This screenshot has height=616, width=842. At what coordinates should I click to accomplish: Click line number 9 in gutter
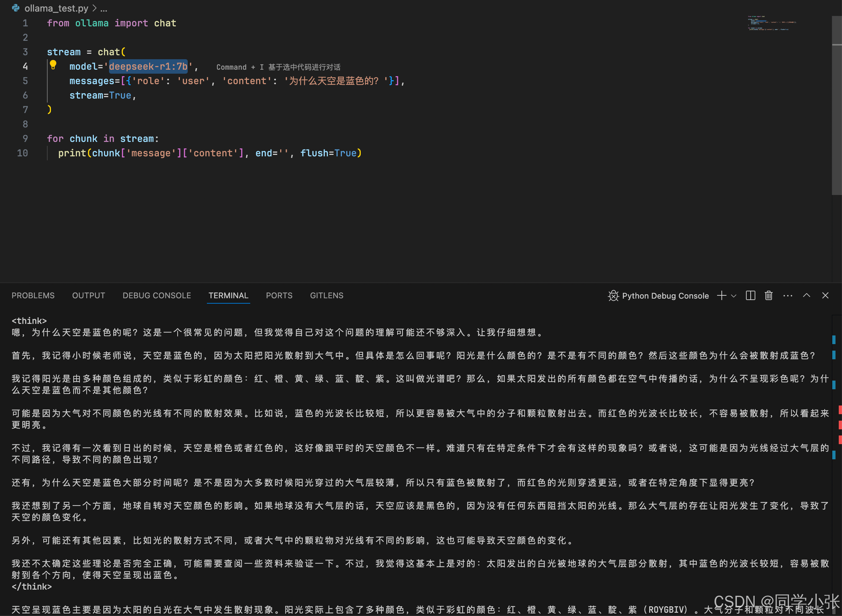(25, 139)
